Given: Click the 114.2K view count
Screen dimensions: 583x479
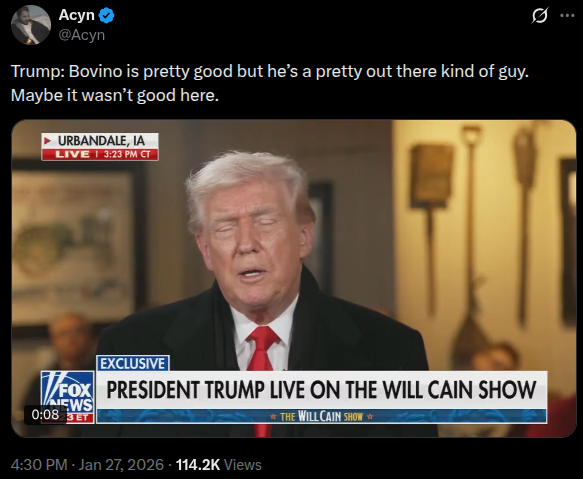Looking at the screenshot, I should [198, 465].
